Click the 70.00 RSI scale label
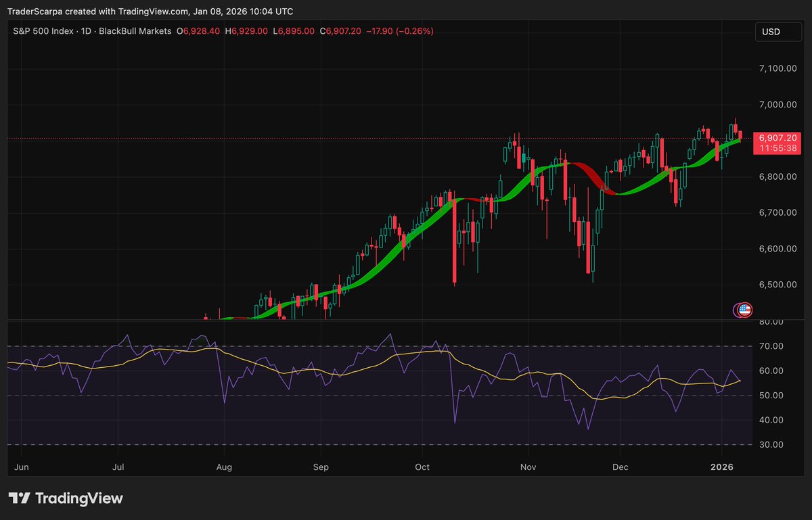Image resolution: width=812 pixels, height=520 pixels. 771,346
